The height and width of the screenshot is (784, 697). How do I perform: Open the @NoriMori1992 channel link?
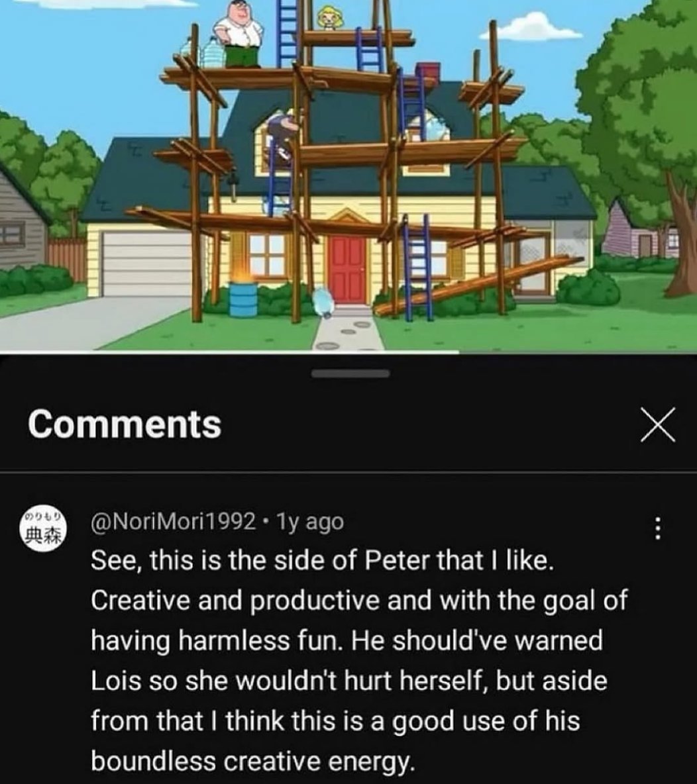[x=173, y=522]
